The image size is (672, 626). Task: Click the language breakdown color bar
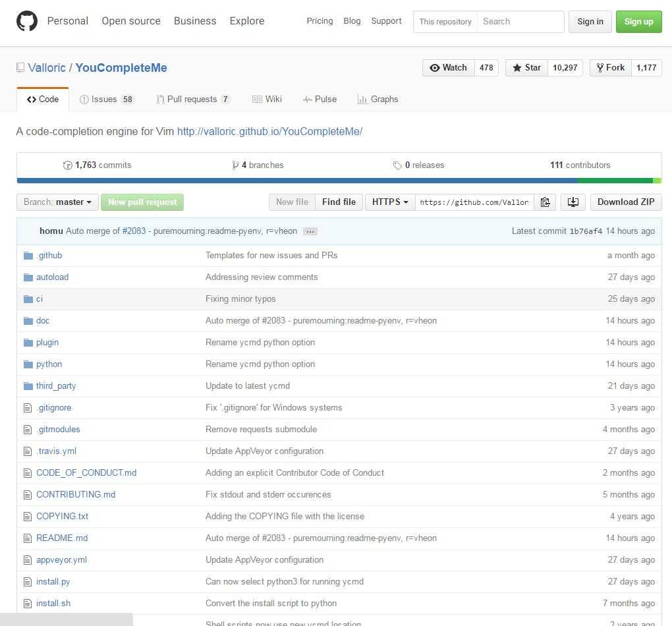(x=339, y=181)
